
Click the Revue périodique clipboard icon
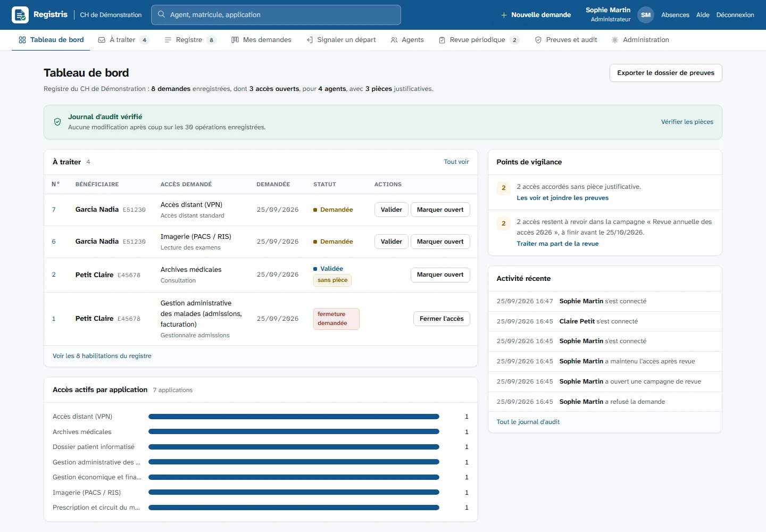click(x=442, y=40)
